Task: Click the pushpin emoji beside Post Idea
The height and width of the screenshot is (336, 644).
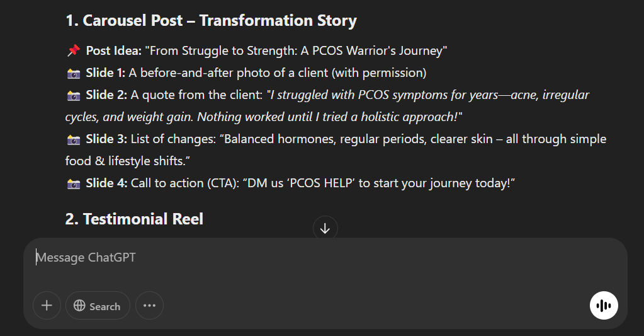Action: (74, 50)
